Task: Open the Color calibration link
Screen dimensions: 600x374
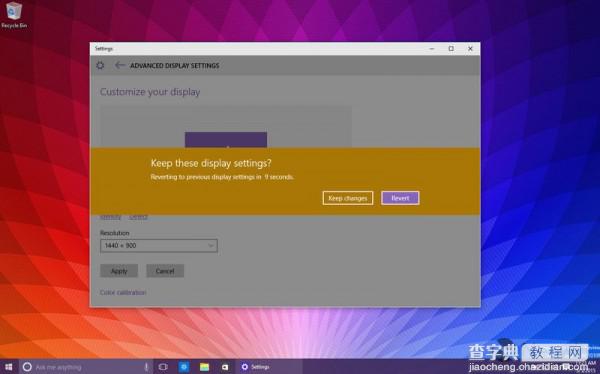Action: [x=123, y=292]
